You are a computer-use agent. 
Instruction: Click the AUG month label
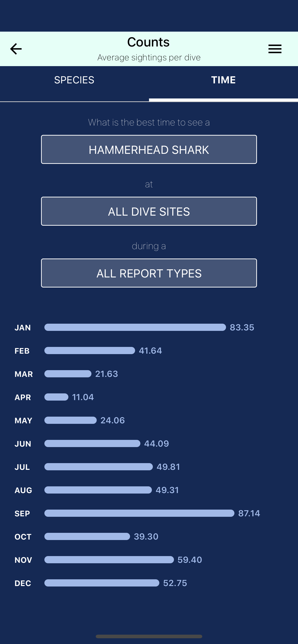(23, 490)
